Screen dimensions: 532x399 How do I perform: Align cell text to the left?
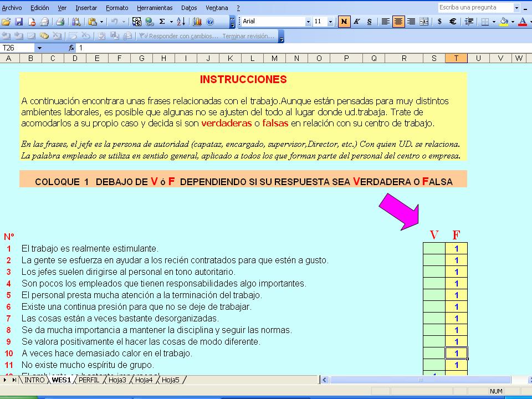[x=386, y=22]
